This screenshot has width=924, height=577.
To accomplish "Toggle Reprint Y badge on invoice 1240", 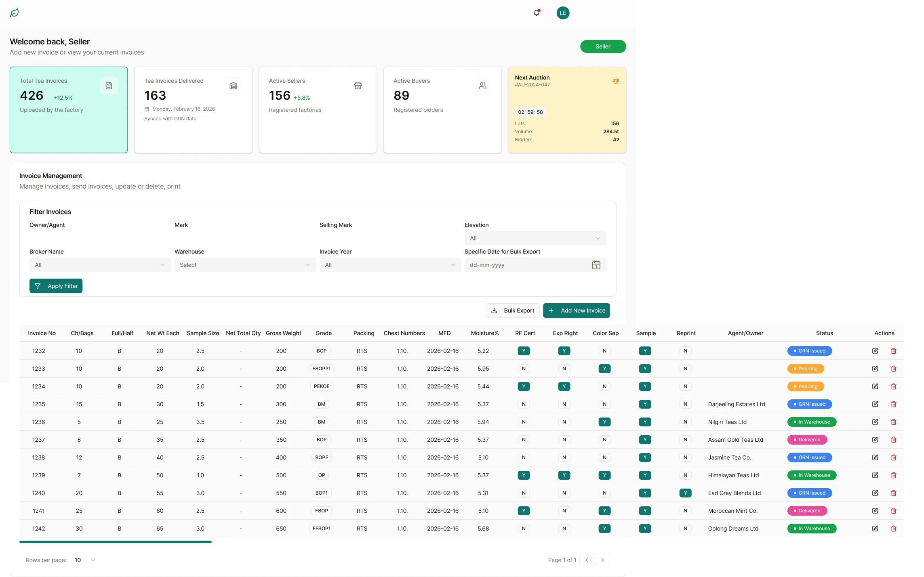I will (685, 493).
